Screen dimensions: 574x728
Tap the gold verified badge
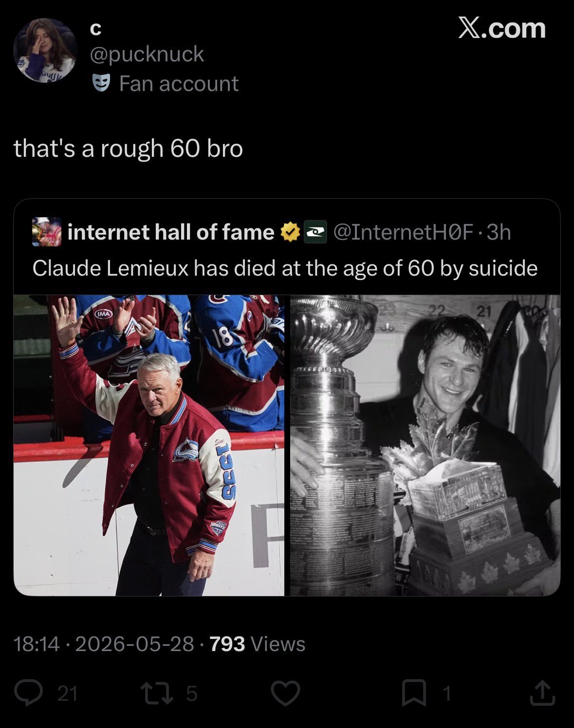(x=290, y=232)
